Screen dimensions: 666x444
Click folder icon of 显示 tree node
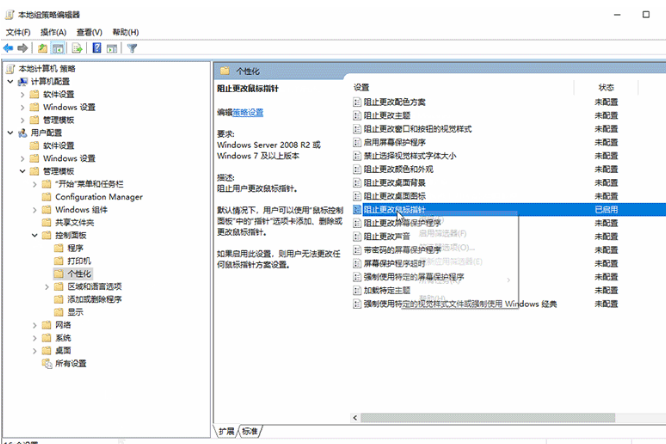coord(59,312)
